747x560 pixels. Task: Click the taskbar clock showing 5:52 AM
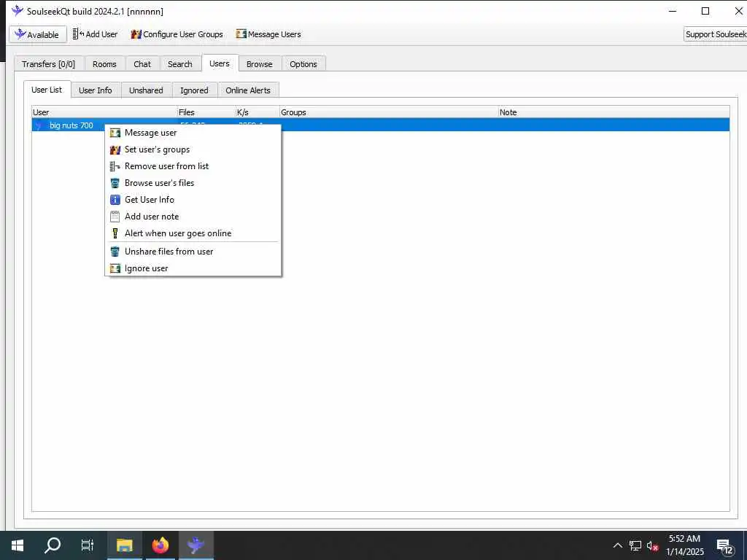pos(684,545)
